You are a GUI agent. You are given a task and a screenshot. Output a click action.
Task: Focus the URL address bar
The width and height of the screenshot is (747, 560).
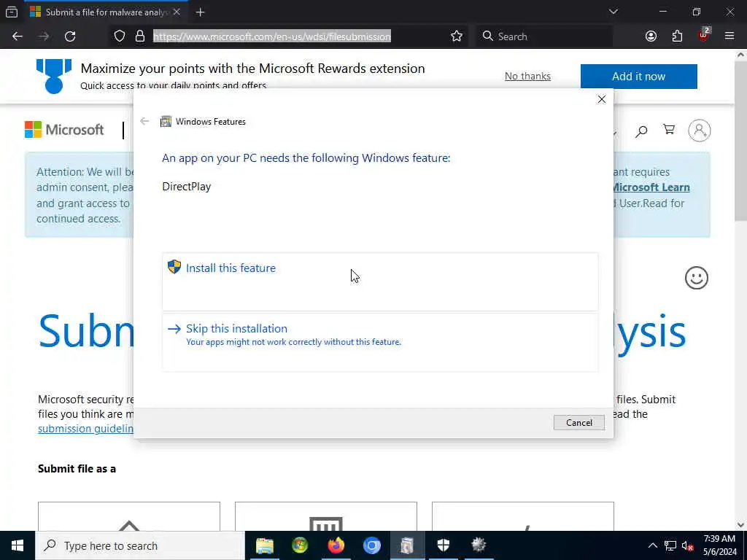tap(272, 36)
